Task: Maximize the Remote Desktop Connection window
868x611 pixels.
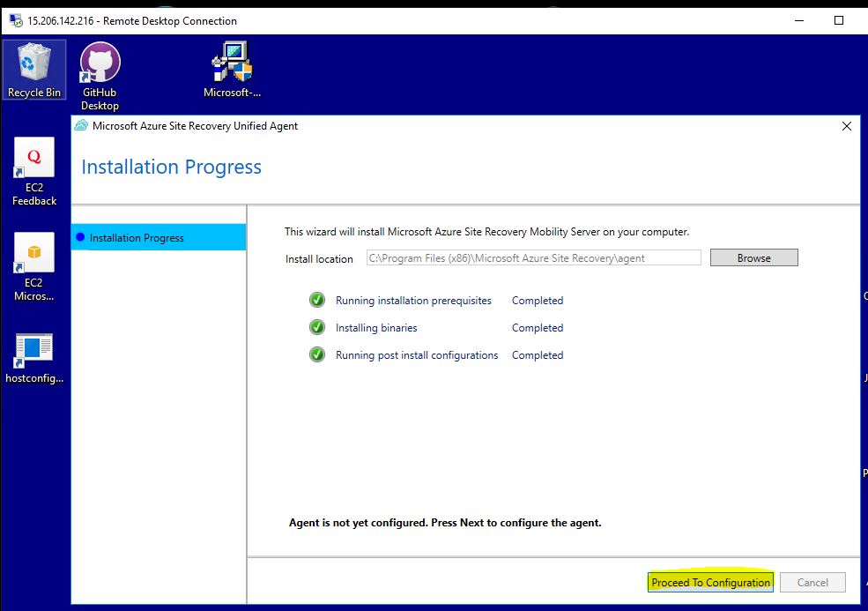Action: click(x=839, y=20)
